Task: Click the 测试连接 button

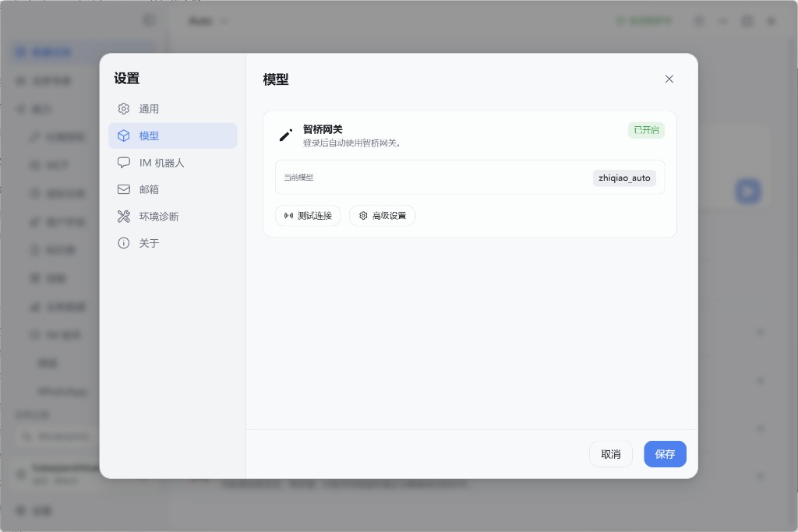Action: point(308,216)
